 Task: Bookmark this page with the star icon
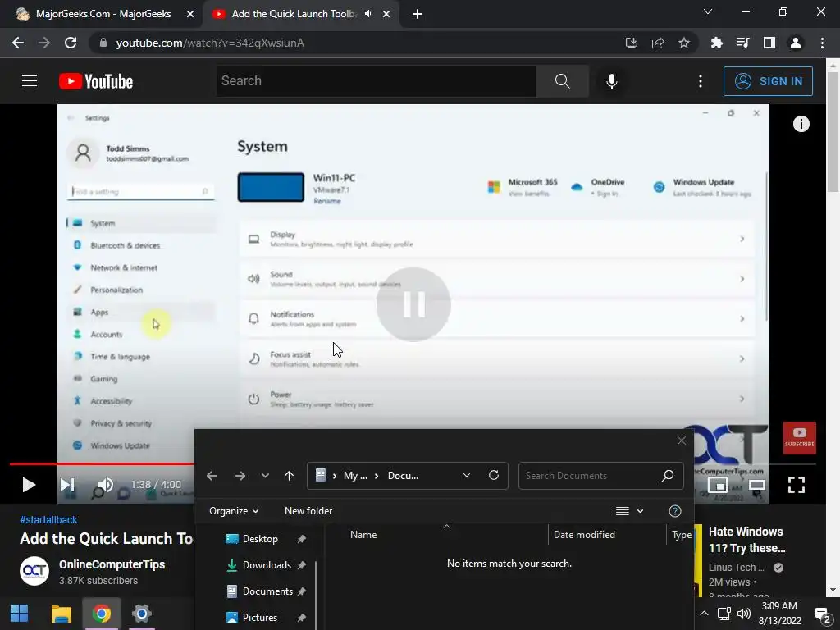click(683, 43)
